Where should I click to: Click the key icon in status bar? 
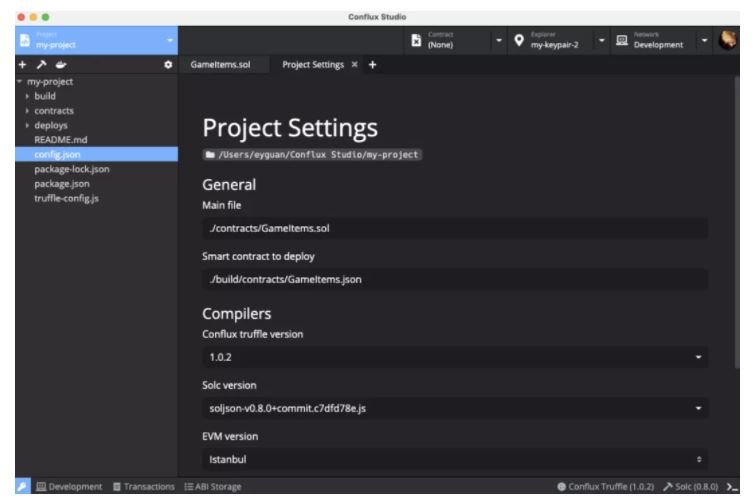(x=23, y=486)
